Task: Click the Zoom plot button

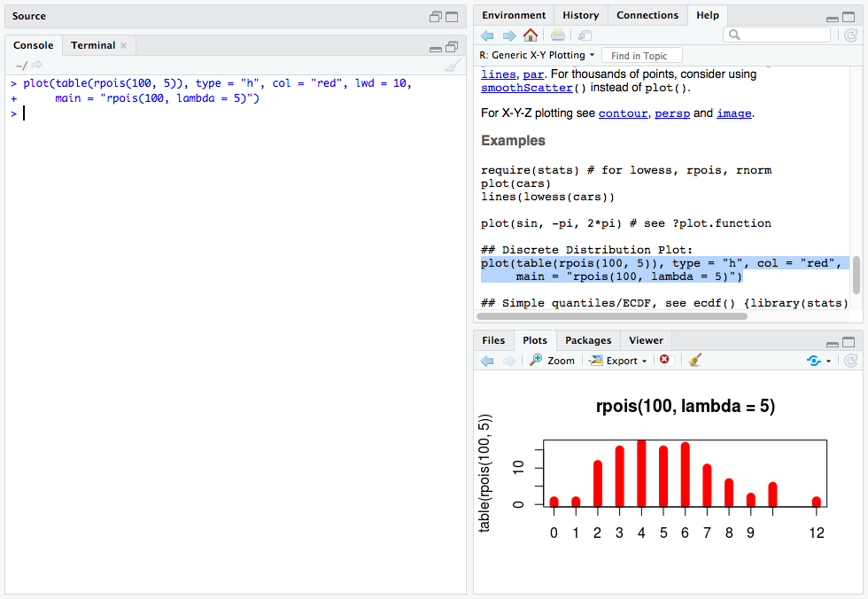Action: [x=553, y=361]
